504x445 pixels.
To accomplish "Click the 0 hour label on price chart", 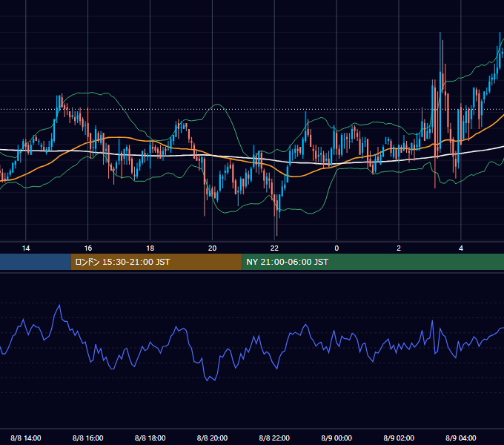I will point(336,248).
